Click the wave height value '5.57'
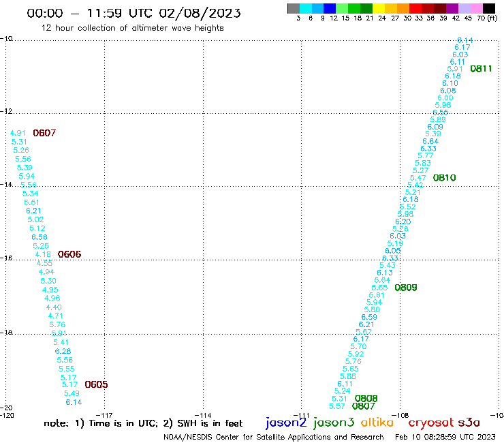Viewport: 504px width, 443px height. click(337, 406)
